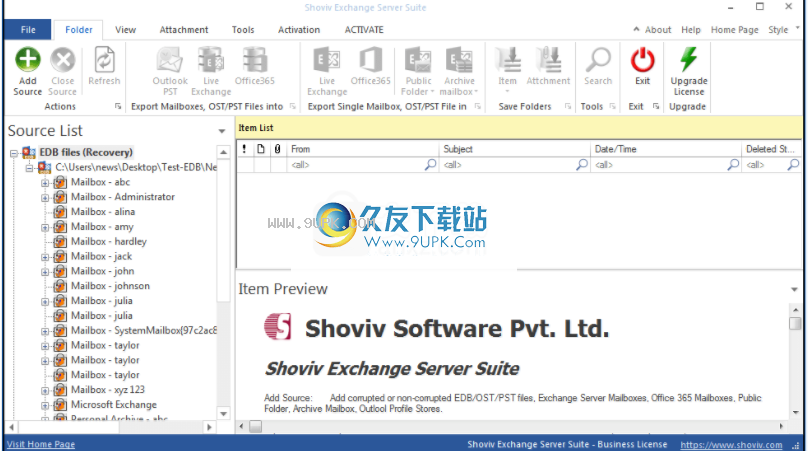Click Source List scrollbar down arrow
The image size is (808, 451).
pyautogui.click(x=224, y=413)
